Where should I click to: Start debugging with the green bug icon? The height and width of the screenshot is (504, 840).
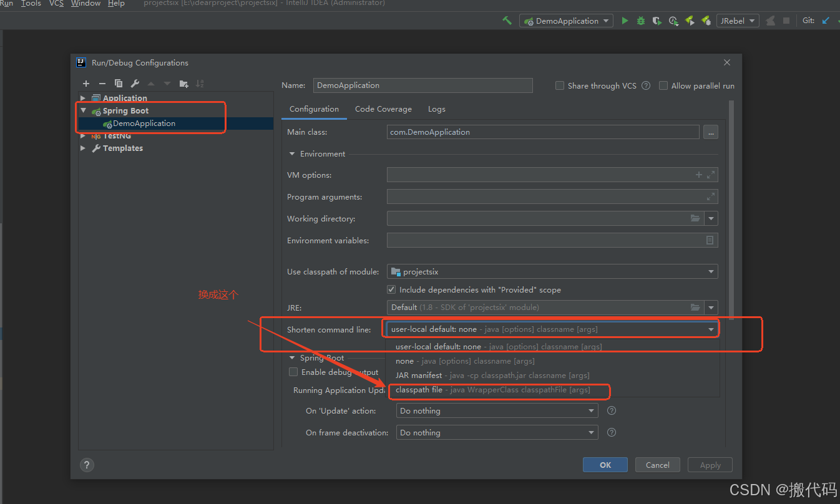(641, 21)
